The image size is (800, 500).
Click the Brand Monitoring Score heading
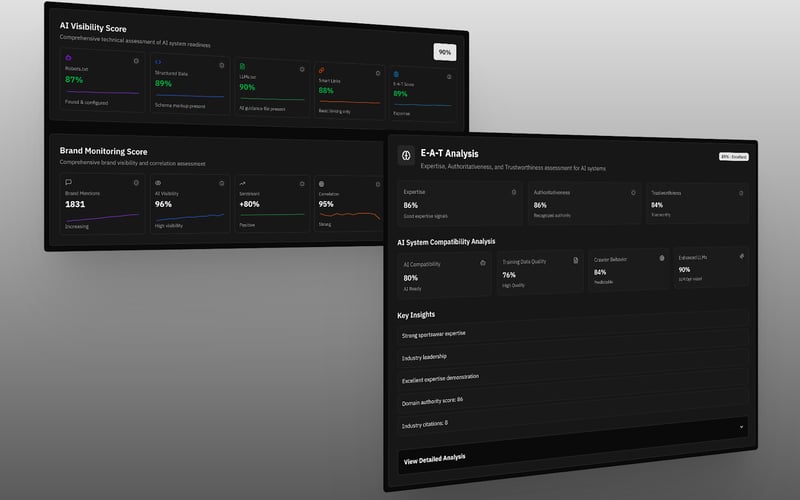103,151
